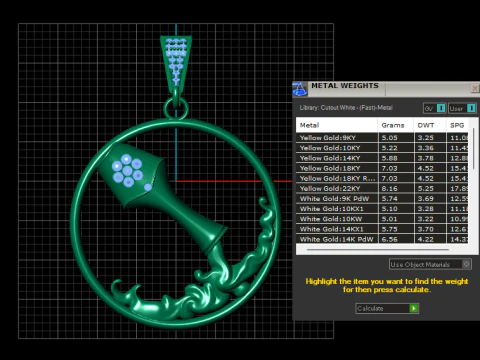Select the White Gold:9K PdW row
The image size is (480, 360).
point(382,199)
